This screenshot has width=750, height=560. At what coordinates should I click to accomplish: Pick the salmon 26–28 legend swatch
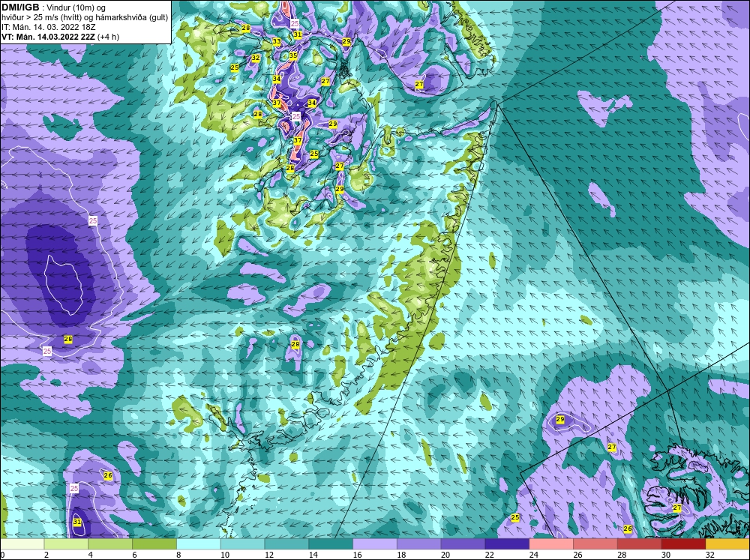coord(595,544)
